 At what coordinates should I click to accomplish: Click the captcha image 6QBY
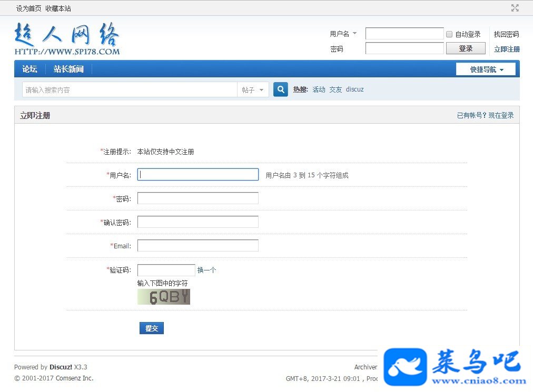pos(163,297)
